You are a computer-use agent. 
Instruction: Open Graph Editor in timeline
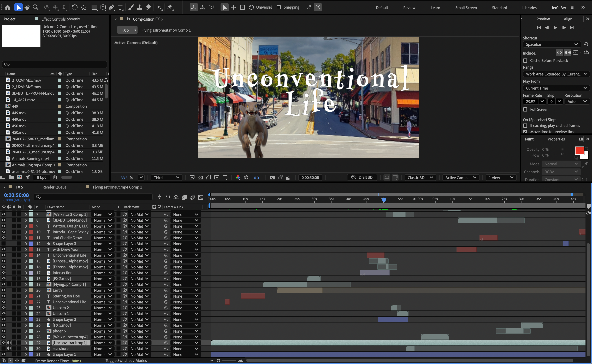(201, 197)
